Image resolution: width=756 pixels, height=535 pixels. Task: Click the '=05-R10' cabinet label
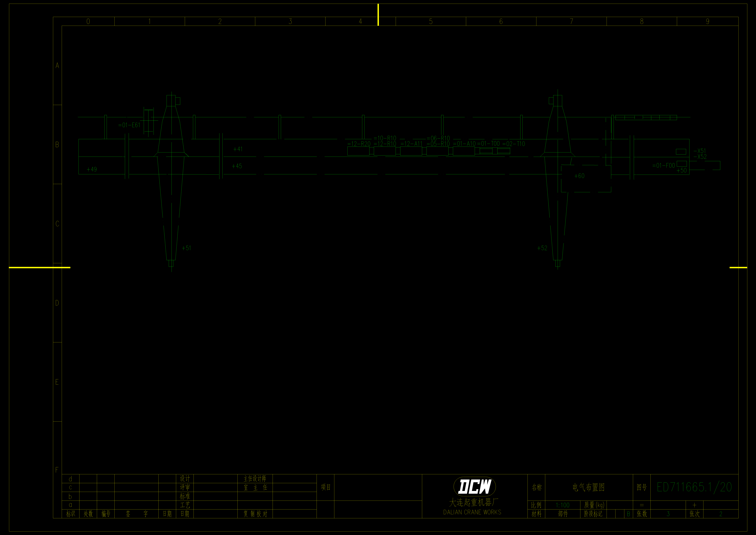pos(438,144)
